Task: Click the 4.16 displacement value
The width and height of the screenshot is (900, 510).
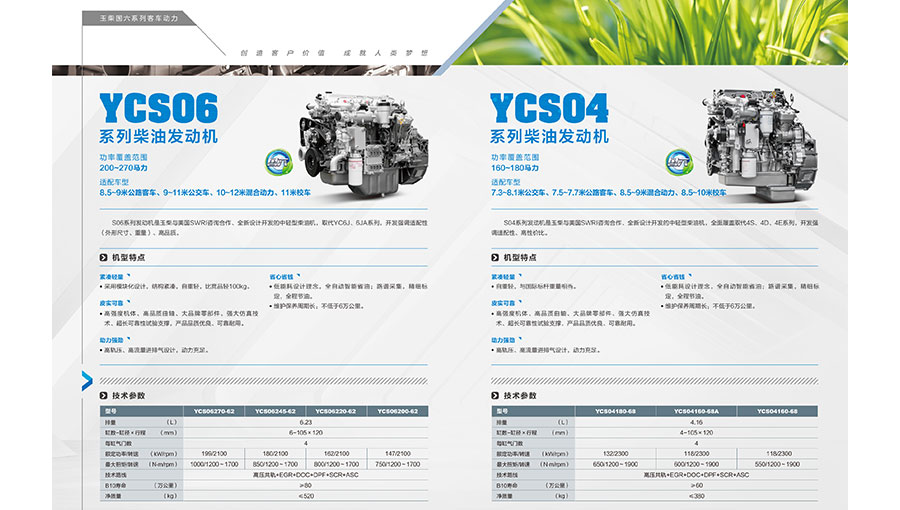Action: coord(696,422)
